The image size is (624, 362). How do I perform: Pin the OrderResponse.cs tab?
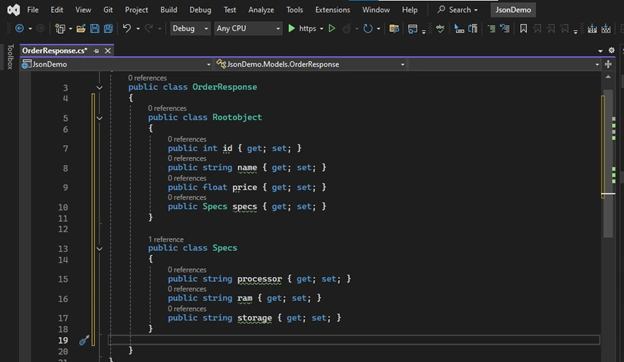tap(96, 51)
